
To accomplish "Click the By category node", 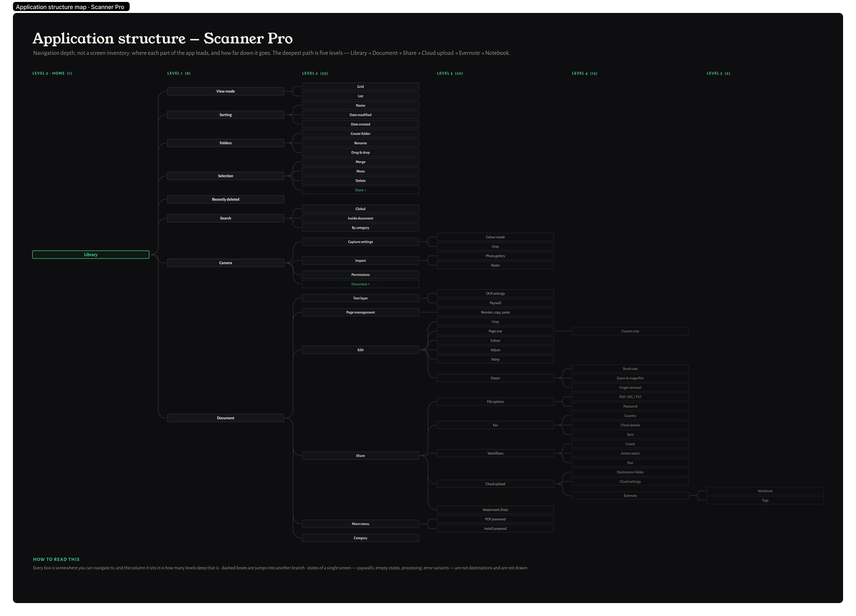I will (x=360, y=228).
